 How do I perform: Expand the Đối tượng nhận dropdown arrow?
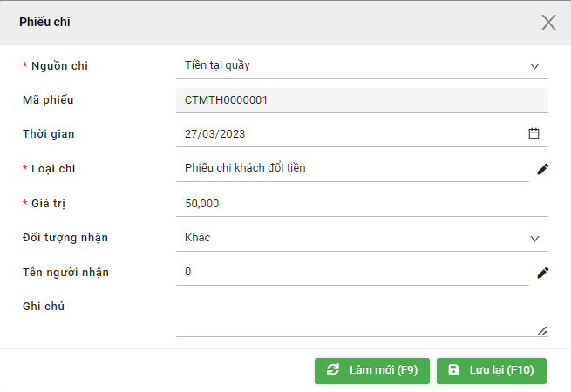click(x=534, y=239)
